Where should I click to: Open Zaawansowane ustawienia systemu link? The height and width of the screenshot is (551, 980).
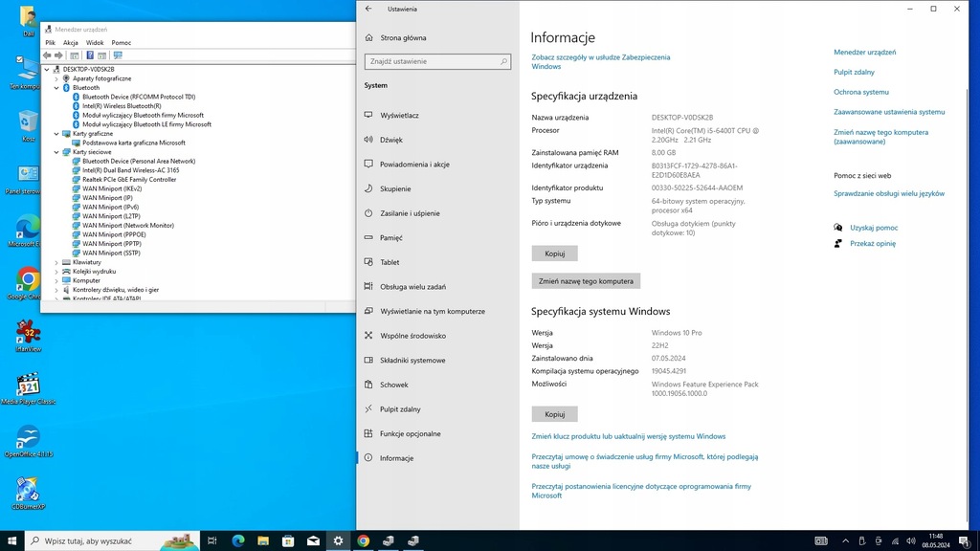pyautogui.click(x=889, y=112)
